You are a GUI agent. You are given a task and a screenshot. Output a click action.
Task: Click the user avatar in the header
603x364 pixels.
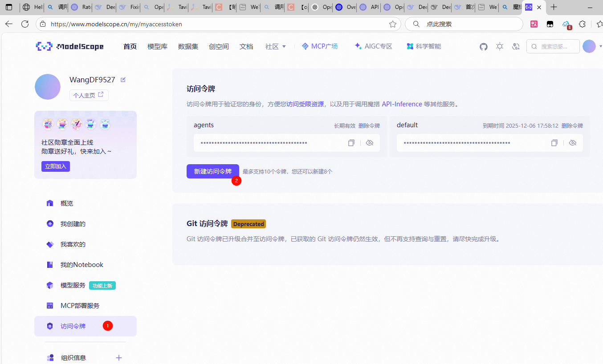(x=589, y=46)
